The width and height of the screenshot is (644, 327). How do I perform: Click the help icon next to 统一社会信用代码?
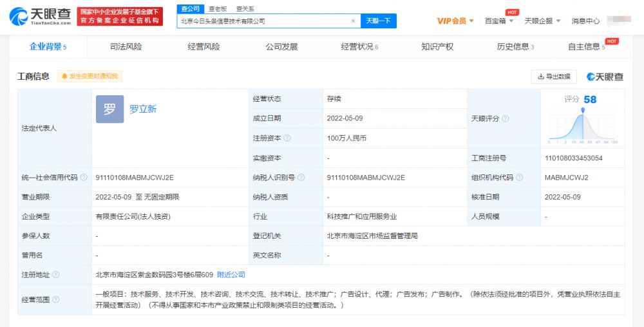84,178
